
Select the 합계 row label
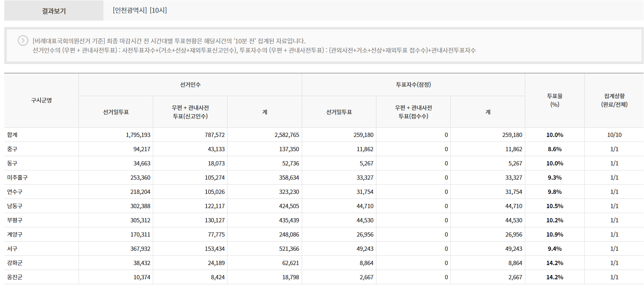click(12, 135)
